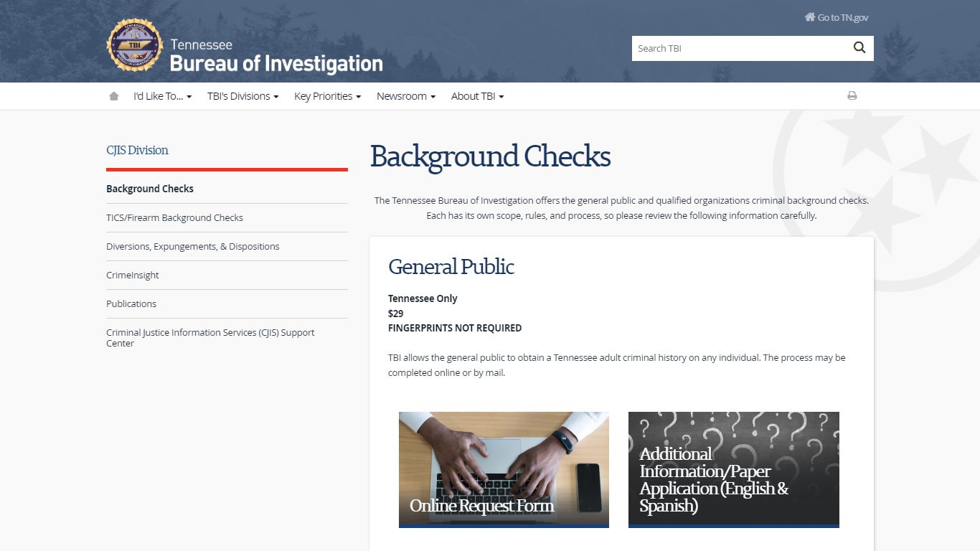Image resolution: width=980 pixels, height=551 pixels.
Task: Click the Tennessee Bureau of Investigation title
Action: [x=276, y=56]
